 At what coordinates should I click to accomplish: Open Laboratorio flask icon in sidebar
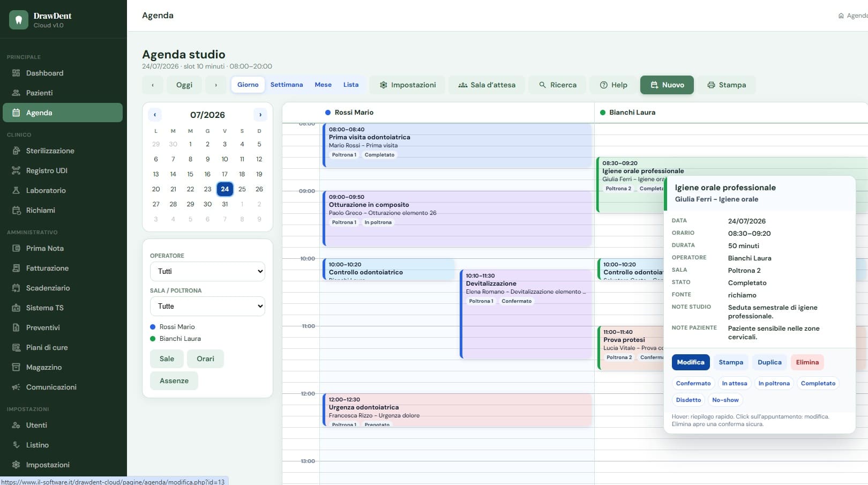[x=16, y=190]
